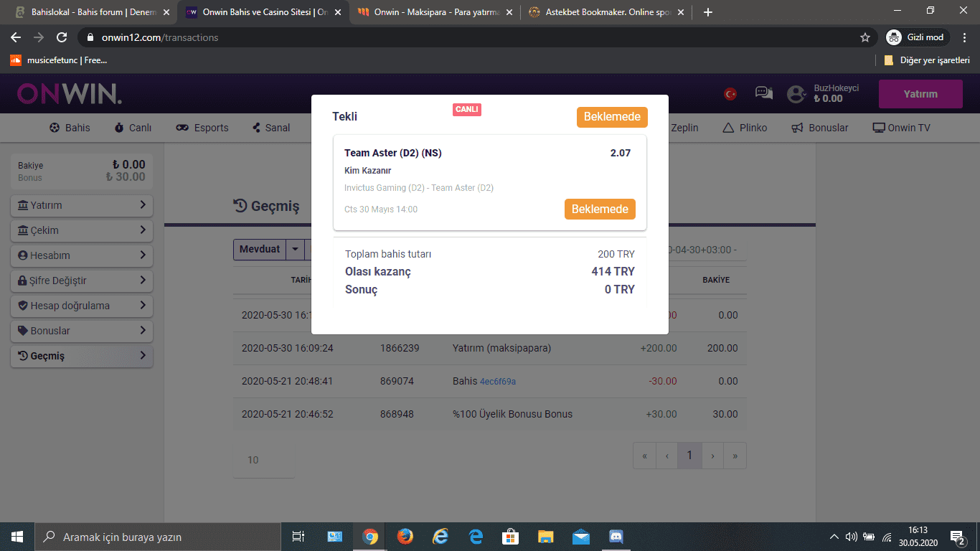Open Task View on taskbar
Screen dimensions: 980x551
(x=298, y=537)
